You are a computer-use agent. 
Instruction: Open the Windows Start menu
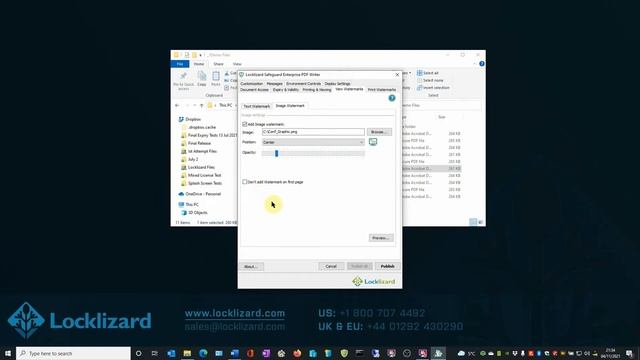7,353
